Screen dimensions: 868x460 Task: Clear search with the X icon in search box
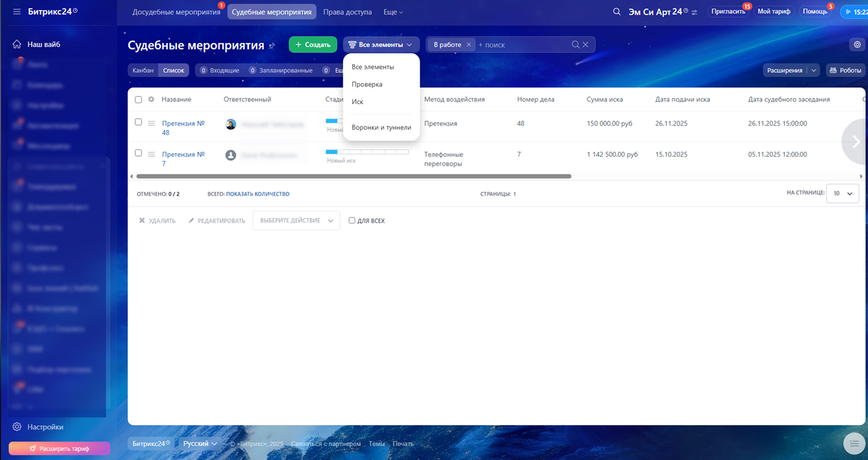point(585,45)
